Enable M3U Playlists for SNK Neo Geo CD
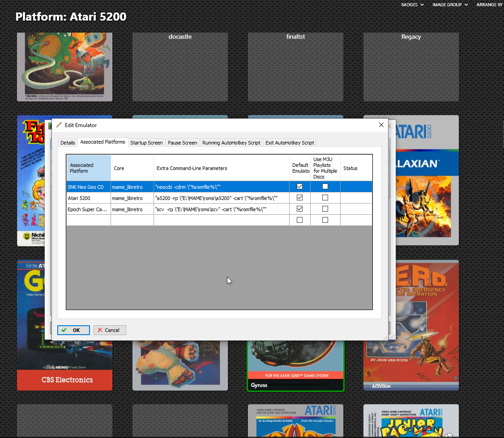This screenshot has height=438, width=504. point(325,187)
